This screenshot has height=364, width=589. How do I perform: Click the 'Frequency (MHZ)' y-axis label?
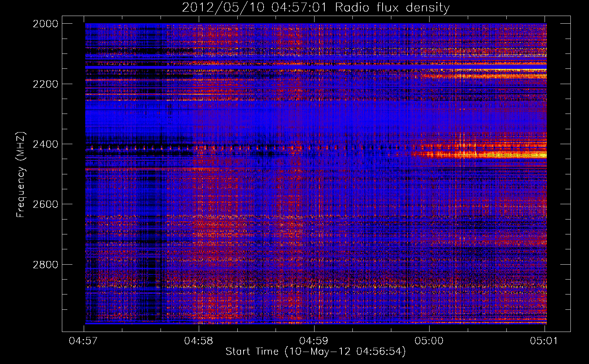(21, 175)
